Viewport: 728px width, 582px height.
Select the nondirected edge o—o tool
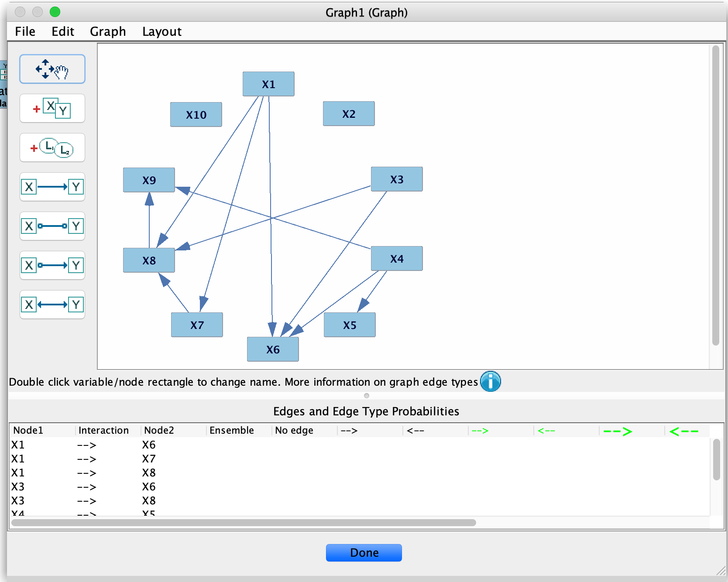[52, 226]
